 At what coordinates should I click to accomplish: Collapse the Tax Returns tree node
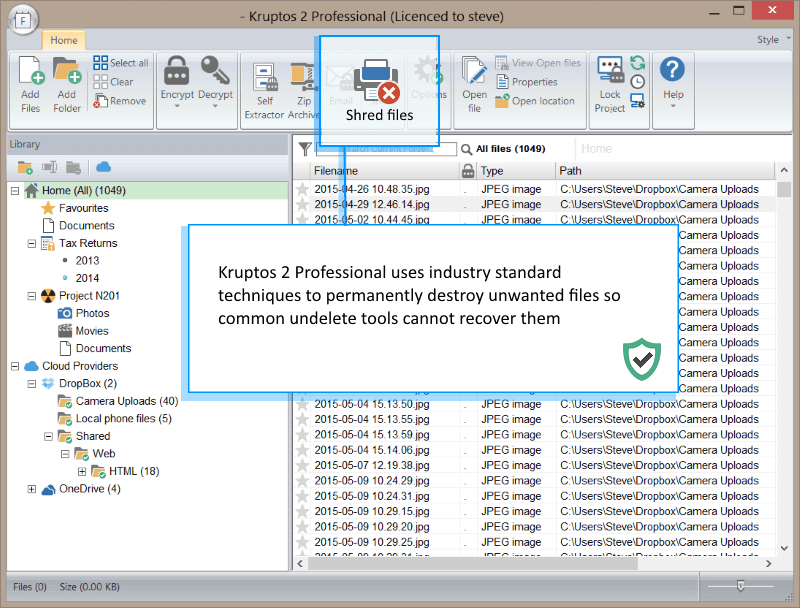coord(32,243)
